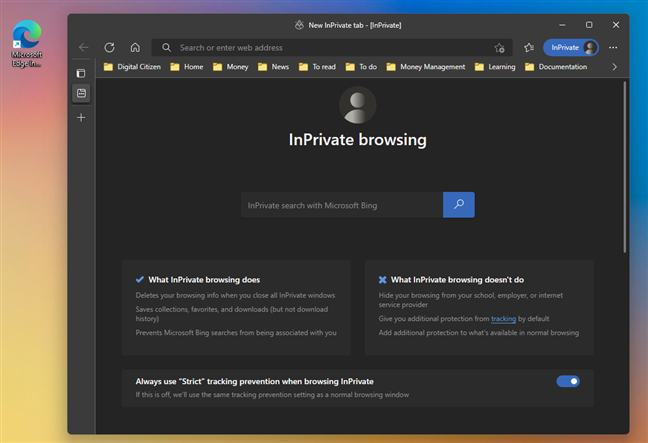Click the InPrivate browsing heading
The height and width of the screenshot is (443, 648).
tap(357, 140)
